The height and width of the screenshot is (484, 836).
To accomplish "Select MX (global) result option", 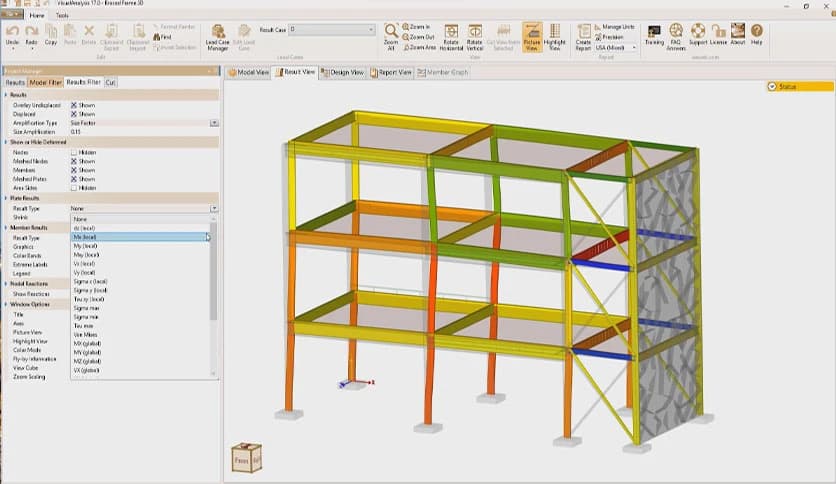I will pos(140,343).
